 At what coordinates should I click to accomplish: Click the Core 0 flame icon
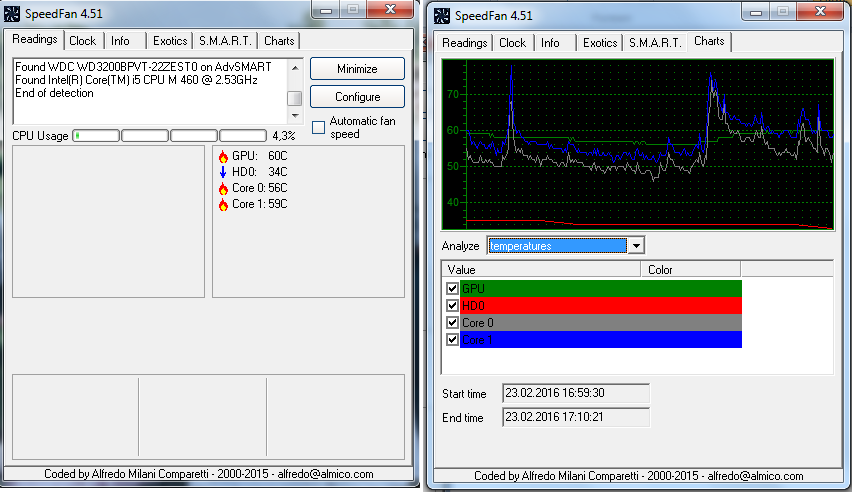point(223,189)
